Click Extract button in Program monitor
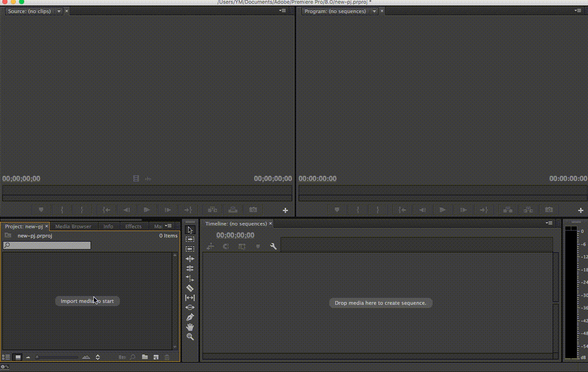The width and height of the screenshot is (588, 372). tap(529, 210)
